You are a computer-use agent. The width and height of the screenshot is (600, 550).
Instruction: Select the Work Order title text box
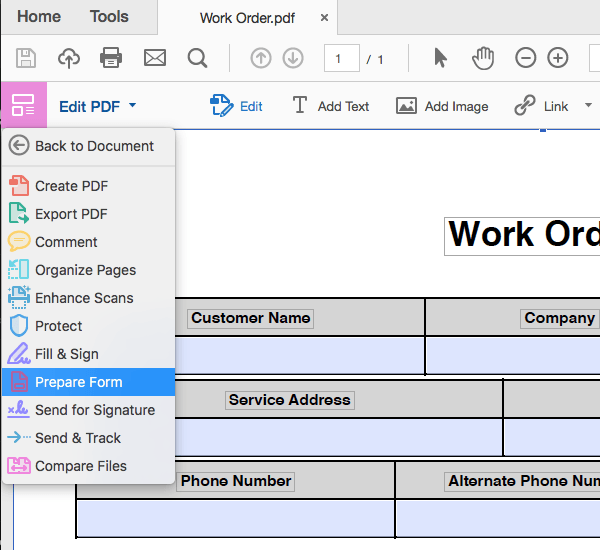tap(522, 236)
